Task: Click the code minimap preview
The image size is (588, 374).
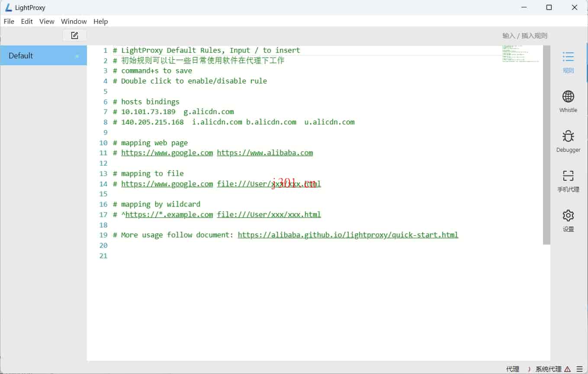Action: pos(521,54)
